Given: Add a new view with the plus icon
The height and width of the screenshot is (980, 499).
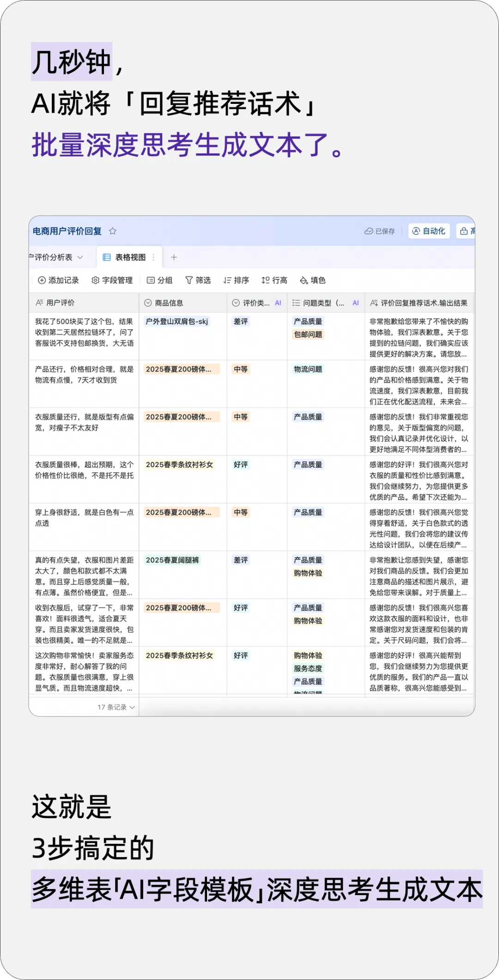Looking at the screenshot, I should (174, 258).
